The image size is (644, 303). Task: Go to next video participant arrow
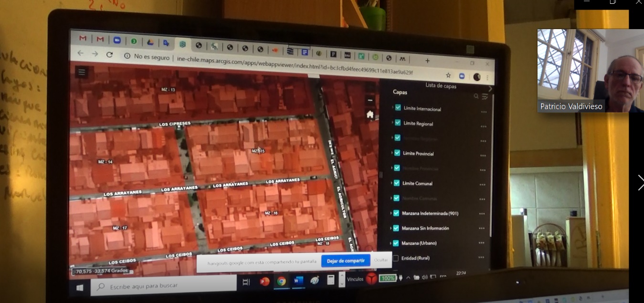tap(640, 182)
